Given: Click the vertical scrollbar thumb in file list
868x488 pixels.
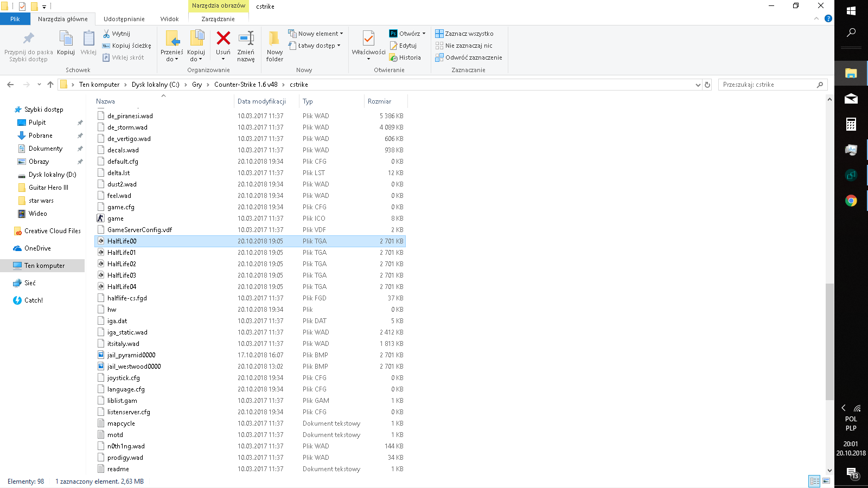Looking at the screenshot, I should point(829,342).
